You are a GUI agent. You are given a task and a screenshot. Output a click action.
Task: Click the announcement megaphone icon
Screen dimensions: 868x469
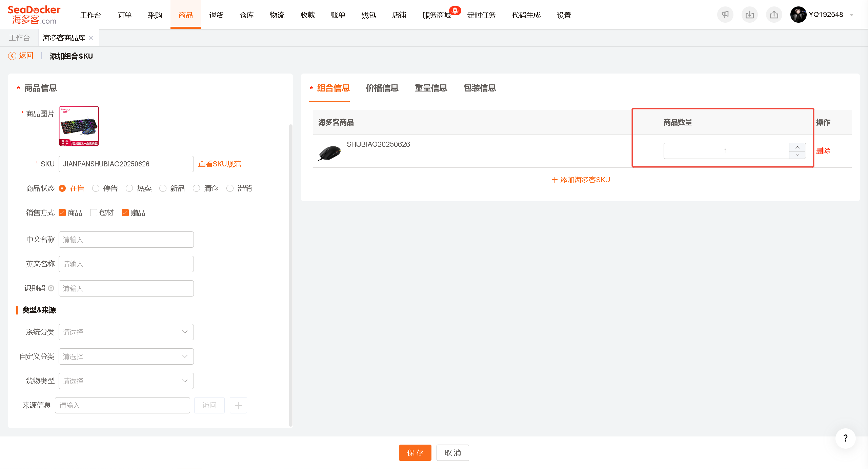tap(725, 15)
